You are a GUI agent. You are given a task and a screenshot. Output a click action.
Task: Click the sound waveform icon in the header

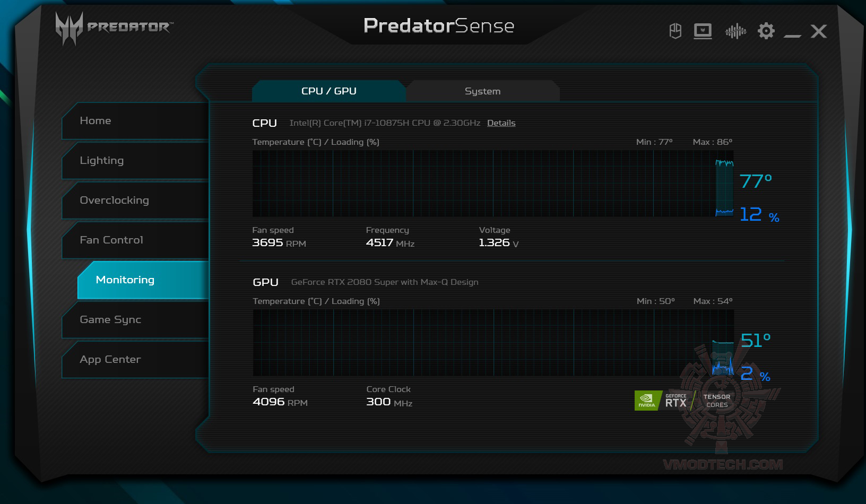(x=735, y=31)
